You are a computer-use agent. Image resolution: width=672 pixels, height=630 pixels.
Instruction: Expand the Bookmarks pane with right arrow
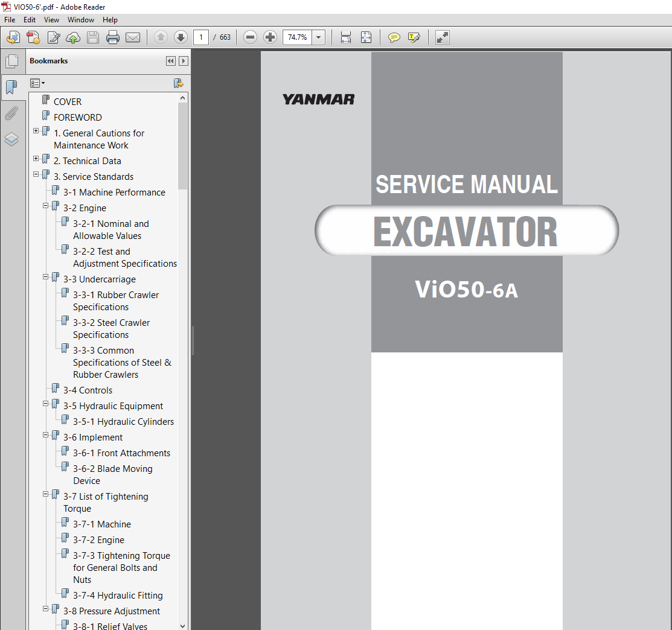pyautogui.click(x=184, y=61)
